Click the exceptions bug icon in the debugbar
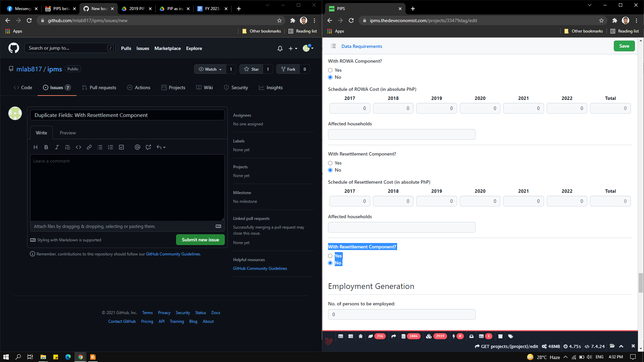The image size is (644, 362). pos(361,336)
